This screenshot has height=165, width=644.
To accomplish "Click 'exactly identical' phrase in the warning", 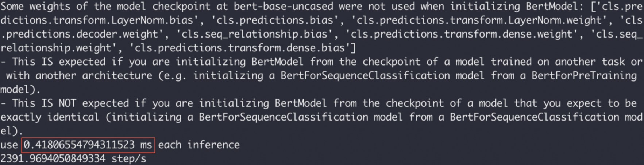I will click(50, 117).
